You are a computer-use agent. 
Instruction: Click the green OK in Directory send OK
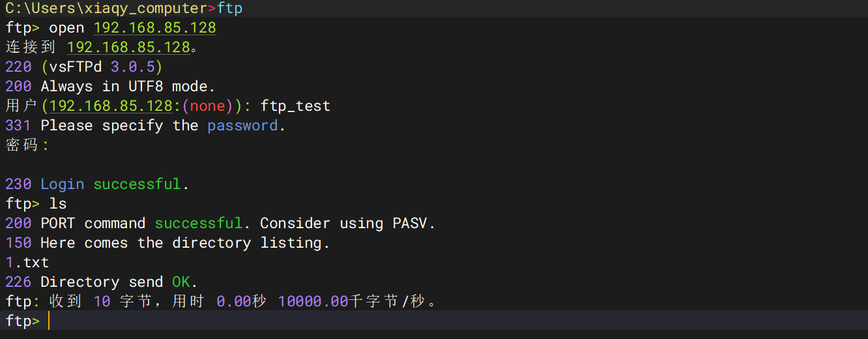point(181,282)
